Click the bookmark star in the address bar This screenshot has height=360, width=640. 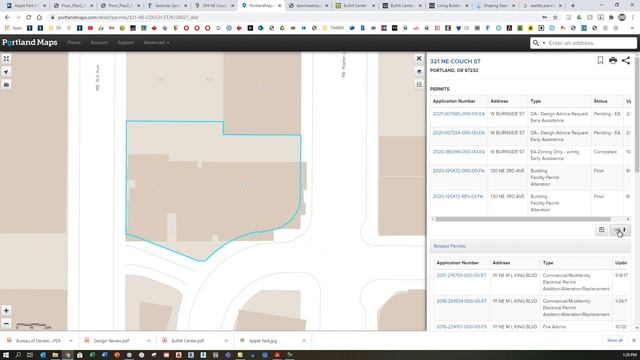coord(555,18)
